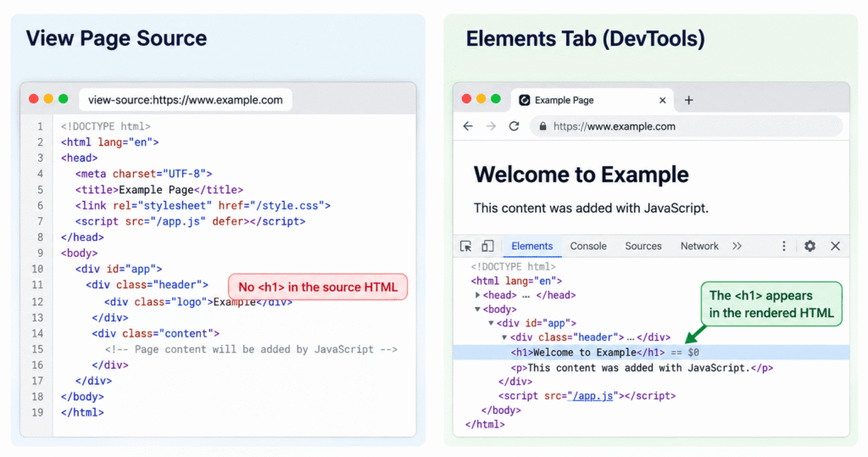Click line number 19 in the source gutter
The image size is (868, 457).
tap(37, 412)
